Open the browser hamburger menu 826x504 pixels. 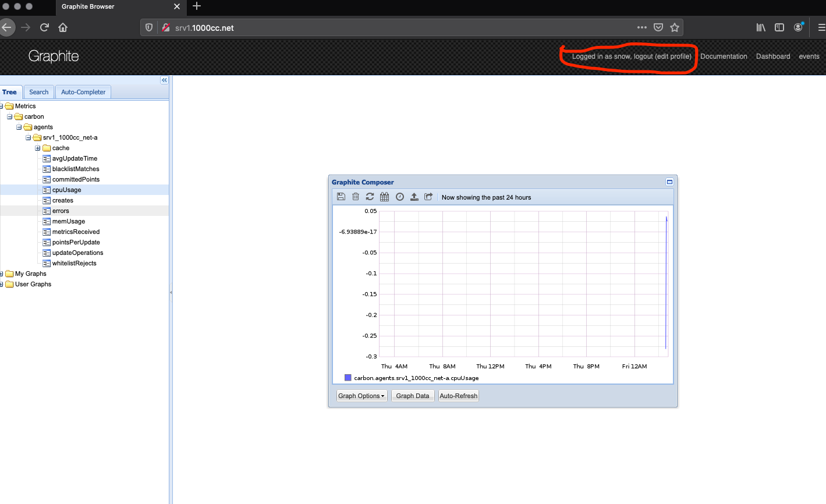821,27
